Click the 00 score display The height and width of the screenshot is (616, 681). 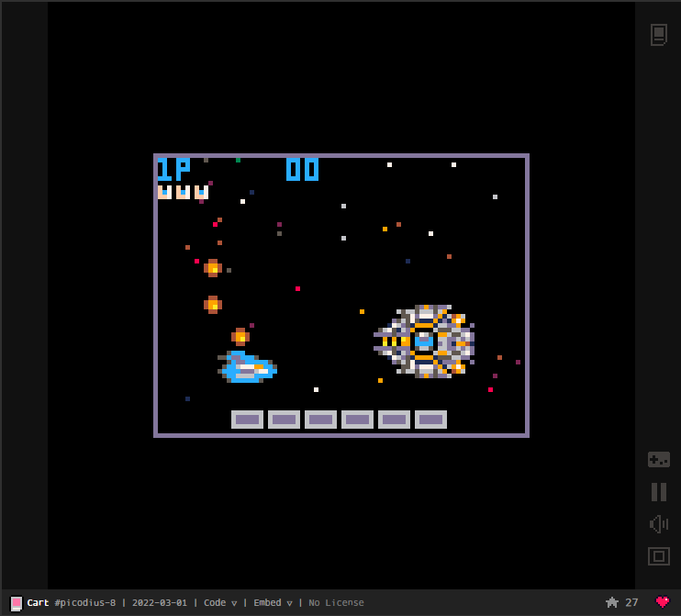coord(302,170)
